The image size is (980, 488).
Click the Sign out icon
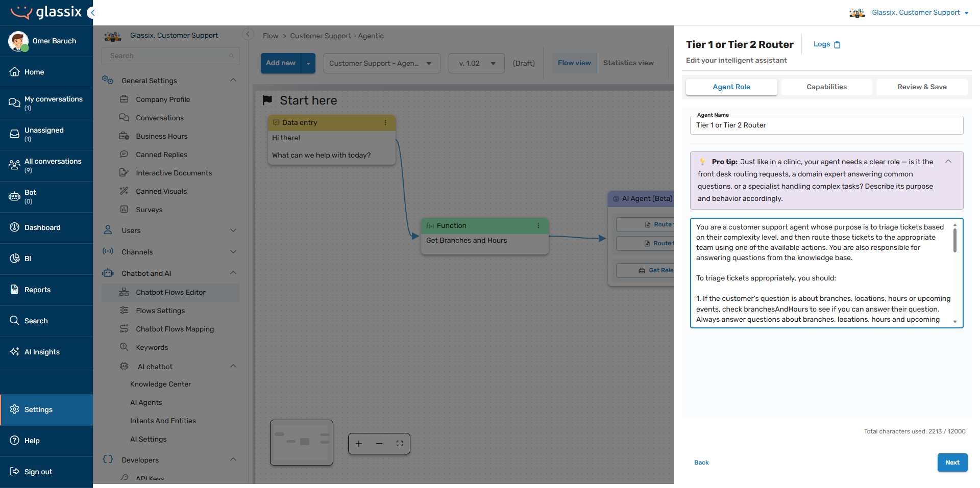point(14,472)
